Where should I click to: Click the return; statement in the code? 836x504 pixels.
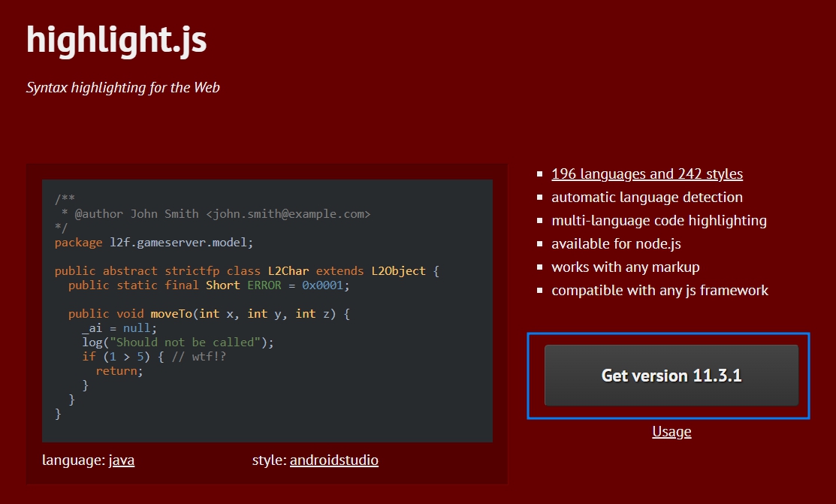click(119, 371)
